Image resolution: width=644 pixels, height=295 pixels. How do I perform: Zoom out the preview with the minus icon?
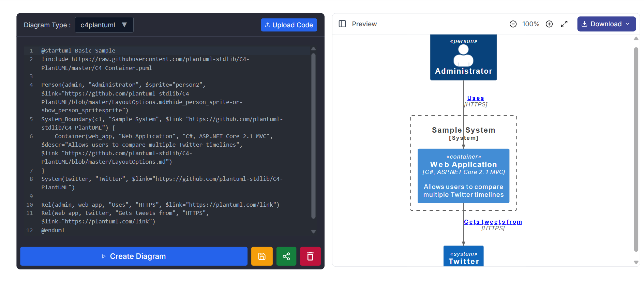tap(513, 24)
